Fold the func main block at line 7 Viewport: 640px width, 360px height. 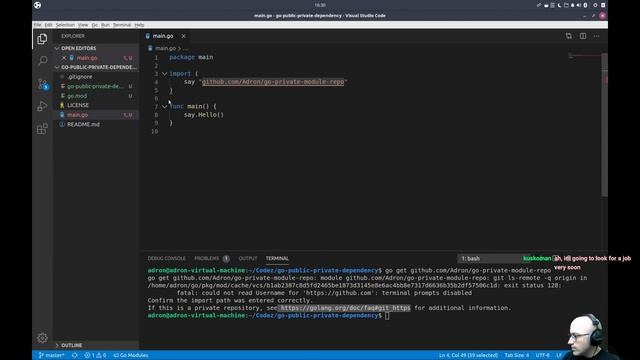pos(164,106)
